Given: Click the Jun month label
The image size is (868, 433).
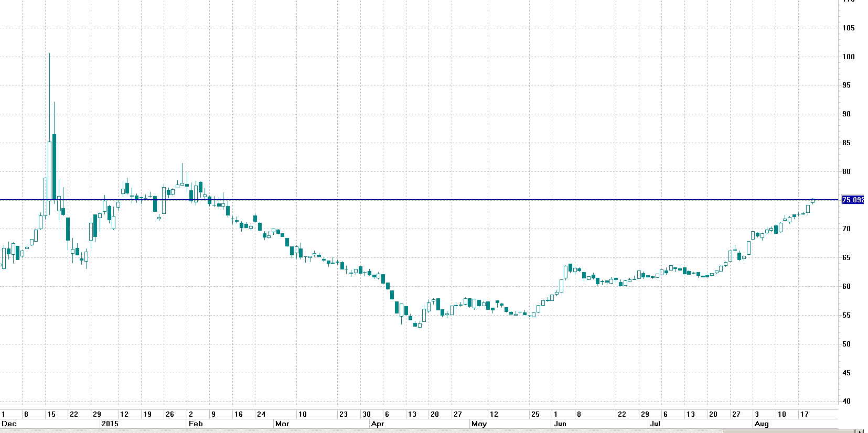Looking at the screenshot, I should coord(560,424).
